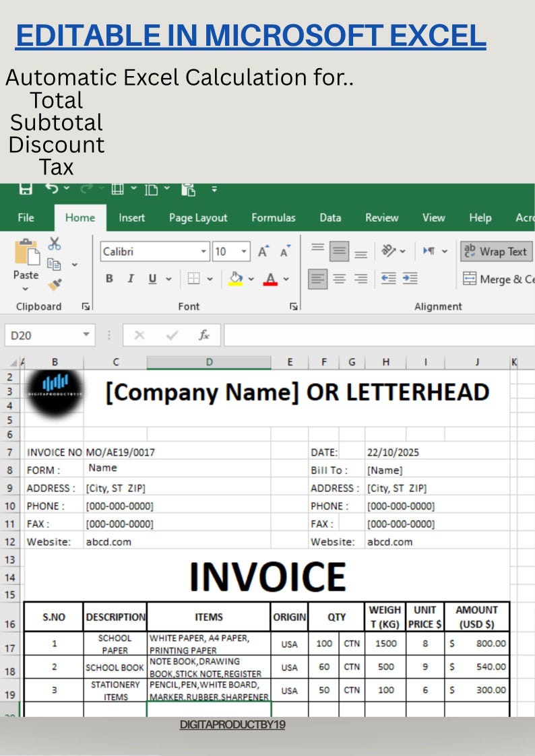Open the Help tab
535x756 pixels.
pos(480,218)
